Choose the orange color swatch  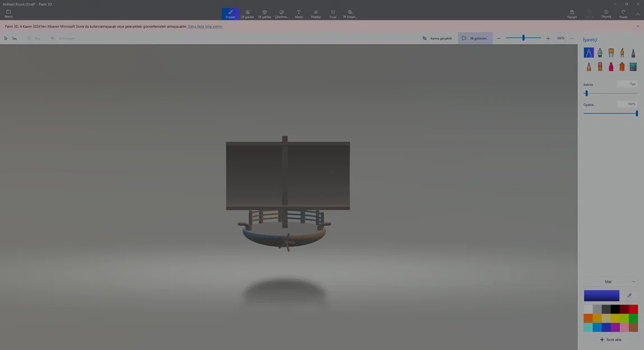click(x=588, y=318)
